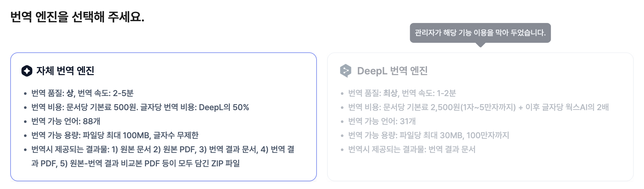
Task: Select the disabled DeepL 번역 엔진 card
Action: [480, 117]
